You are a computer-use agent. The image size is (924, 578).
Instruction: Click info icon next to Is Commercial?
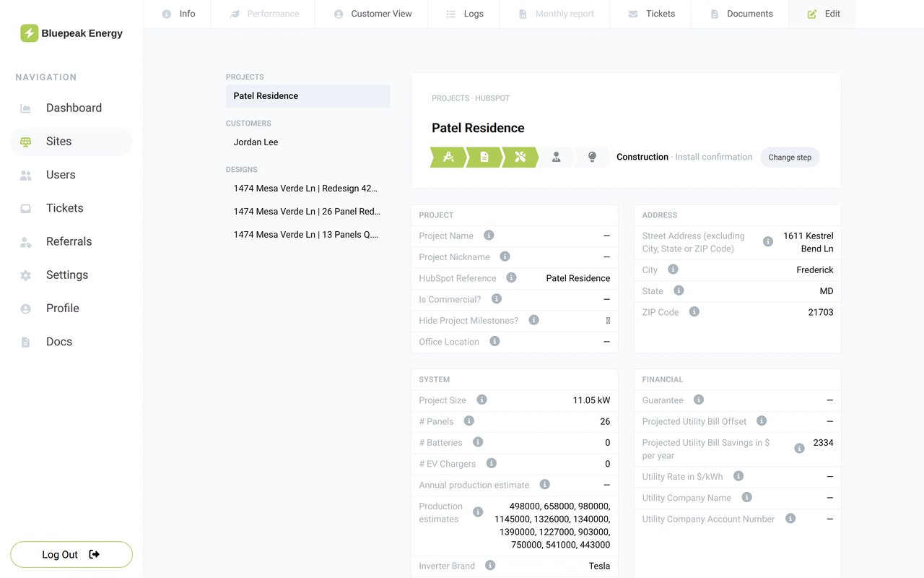click(x=496, y=298)
